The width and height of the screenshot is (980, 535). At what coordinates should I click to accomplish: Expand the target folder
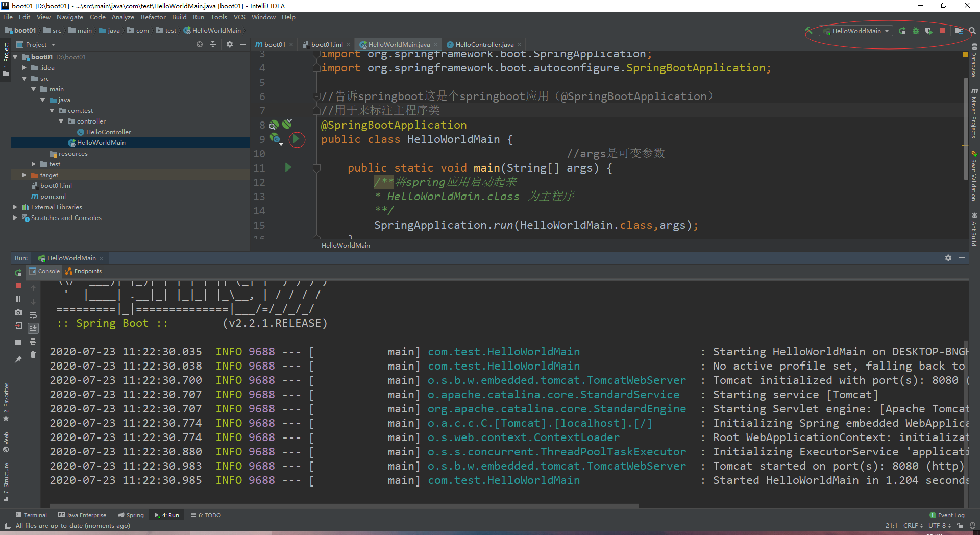(24, 175)
